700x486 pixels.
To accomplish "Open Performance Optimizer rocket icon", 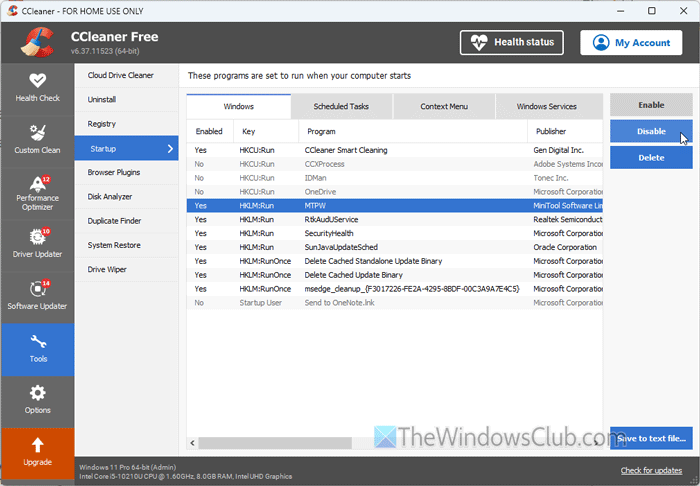I will pyautogui.click(x=37, y=184).
